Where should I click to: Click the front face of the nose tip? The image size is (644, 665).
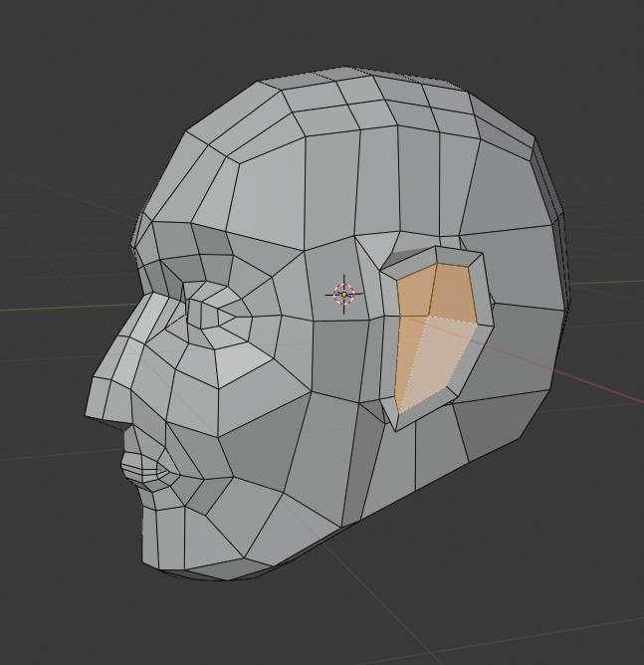pyautogui.click(x=96, y=398)
